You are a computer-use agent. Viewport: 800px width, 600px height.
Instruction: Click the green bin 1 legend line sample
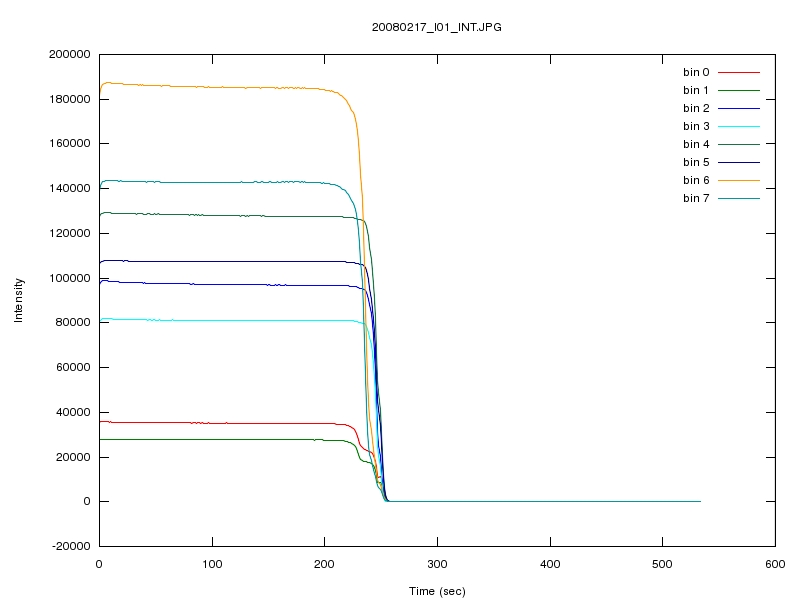click(739, 90)
